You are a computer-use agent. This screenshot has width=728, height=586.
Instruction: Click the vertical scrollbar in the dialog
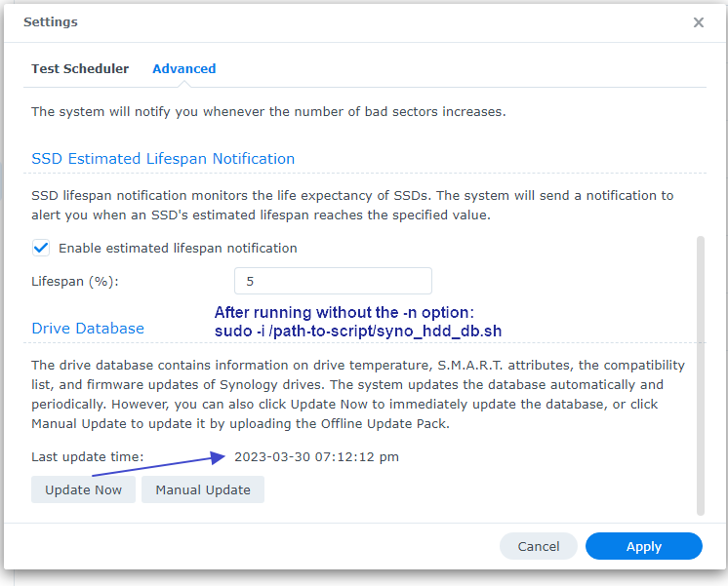coord(699,371)
